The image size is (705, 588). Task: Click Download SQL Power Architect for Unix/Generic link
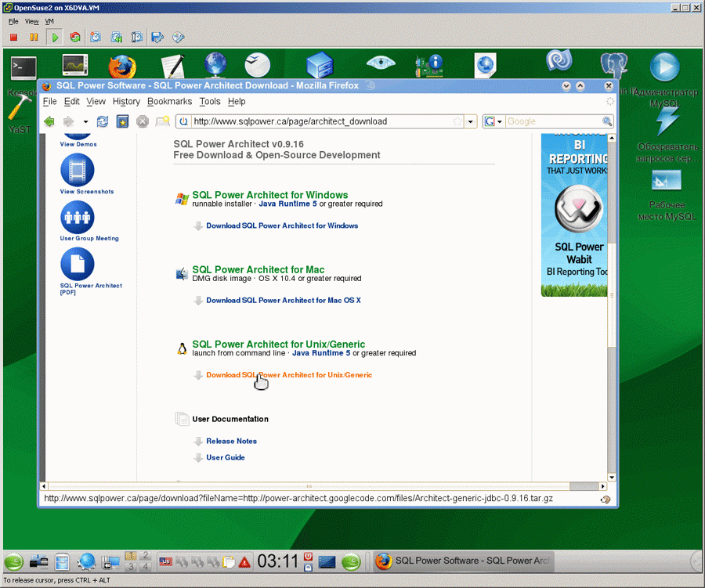tap(289, 375)
